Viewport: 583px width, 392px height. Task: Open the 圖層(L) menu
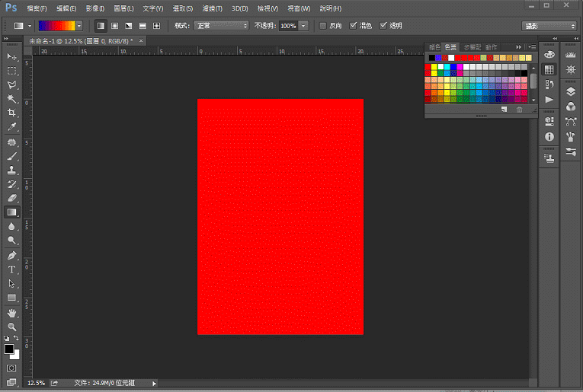pos(123,8)
